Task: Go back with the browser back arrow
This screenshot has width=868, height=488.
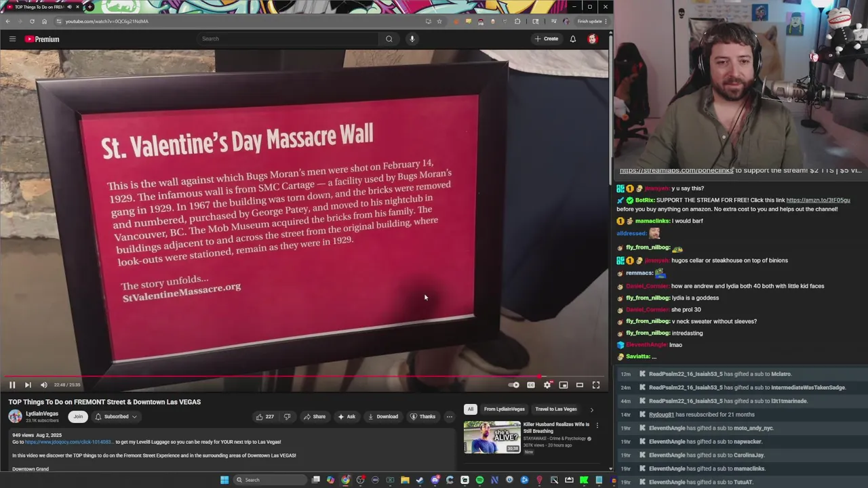Action: pos(7,21)
